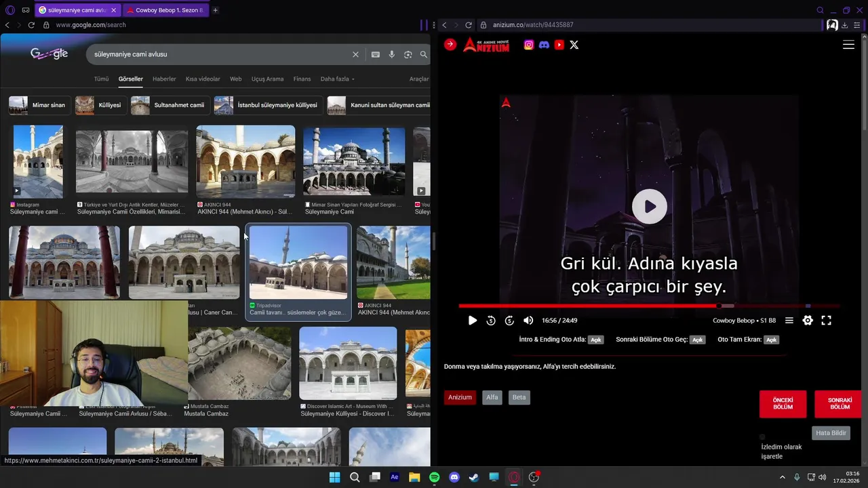868x488 pixels.
Task: Switch to the Uçuş Arama tab
Action: point(267,79)
